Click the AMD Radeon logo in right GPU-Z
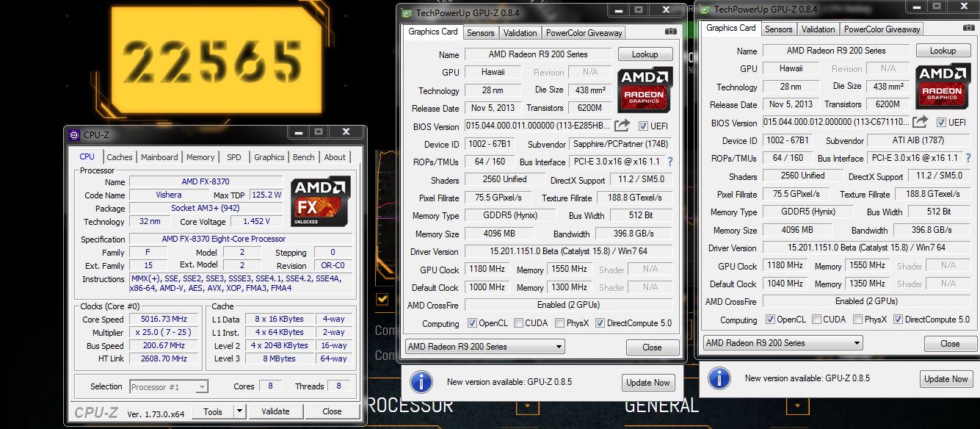The height and width of the screenshot is (429, 980). [x=943, y=85]
